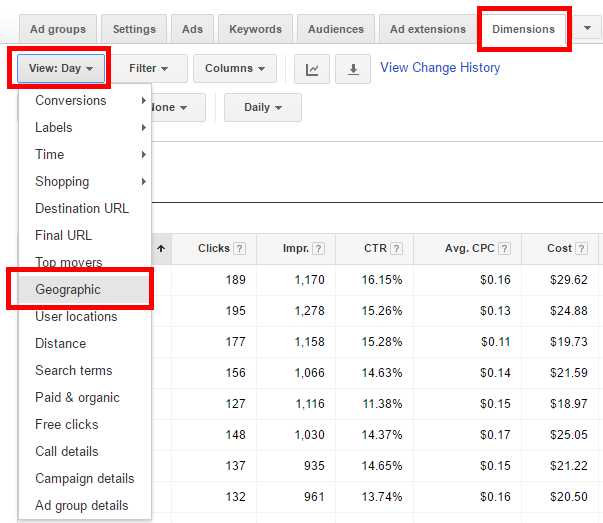Image resolution: width=603 pixels, height=523 pixels.
Task: Click help icon beside Avg. CPC header
Action: click(x=504, y=249)
